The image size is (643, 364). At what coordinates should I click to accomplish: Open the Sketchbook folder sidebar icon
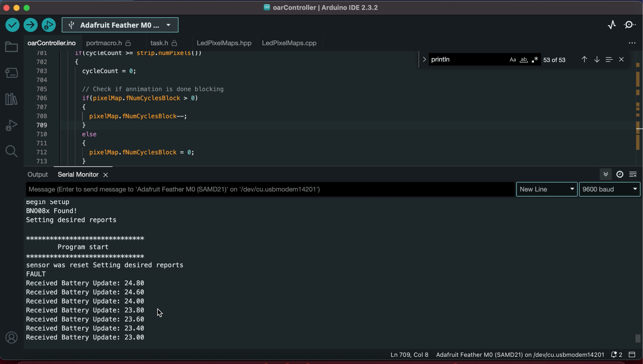[x=11, y=47]
